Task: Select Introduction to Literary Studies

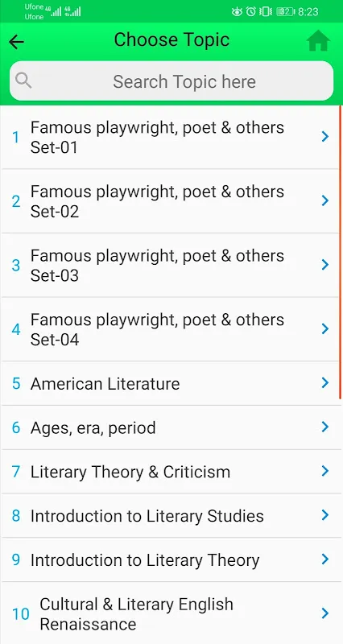Action: tap(170, 515)
